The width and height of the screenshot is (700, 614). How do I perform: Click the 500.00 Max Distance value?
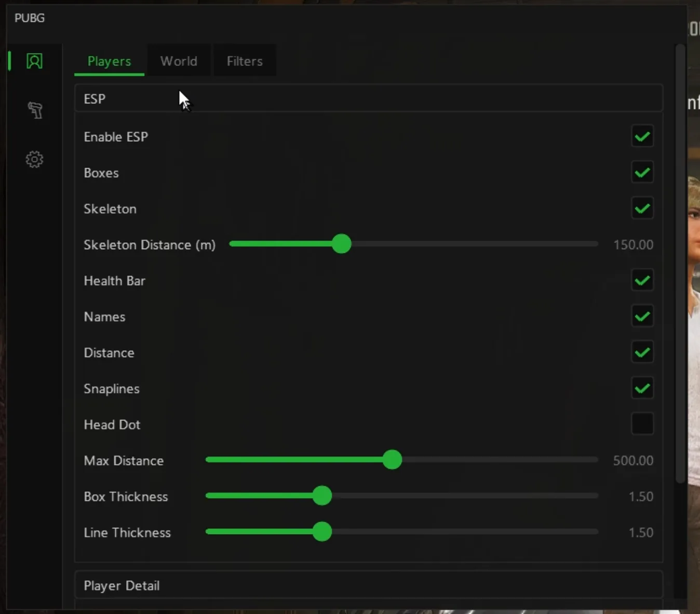click(633, 460)
